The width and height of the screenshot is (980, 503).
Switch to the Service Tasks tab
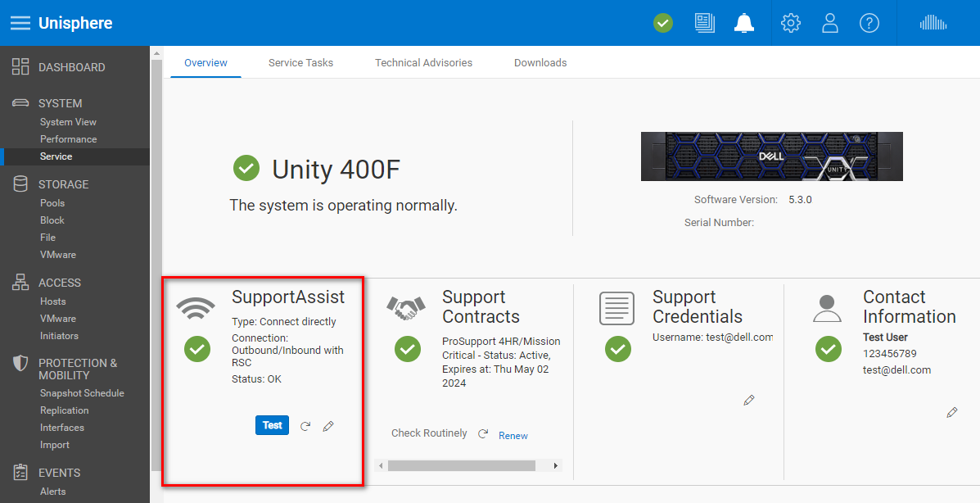point(300,62)
